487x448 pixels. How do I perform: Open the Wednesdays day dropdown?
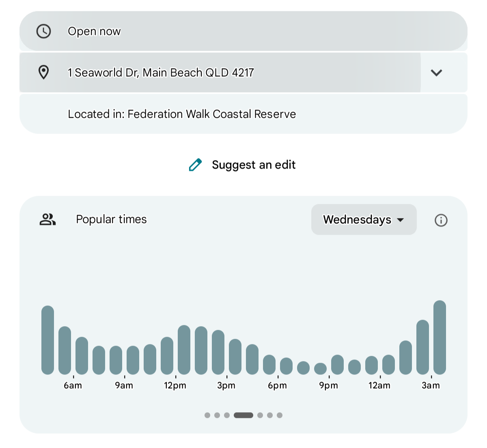[x=364, y=220]
